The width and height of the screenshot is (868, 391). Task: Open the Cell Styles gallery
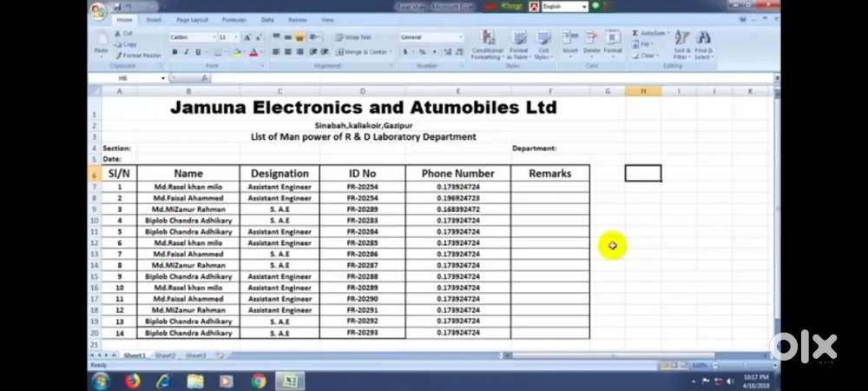[x=543, y=45]
